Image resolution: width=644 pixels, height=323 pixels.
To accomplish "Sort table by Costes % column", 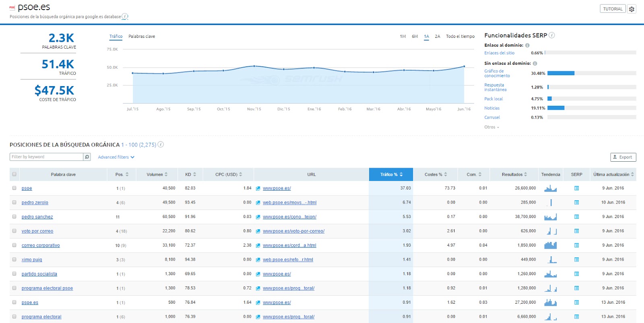I will coord(436,175).
